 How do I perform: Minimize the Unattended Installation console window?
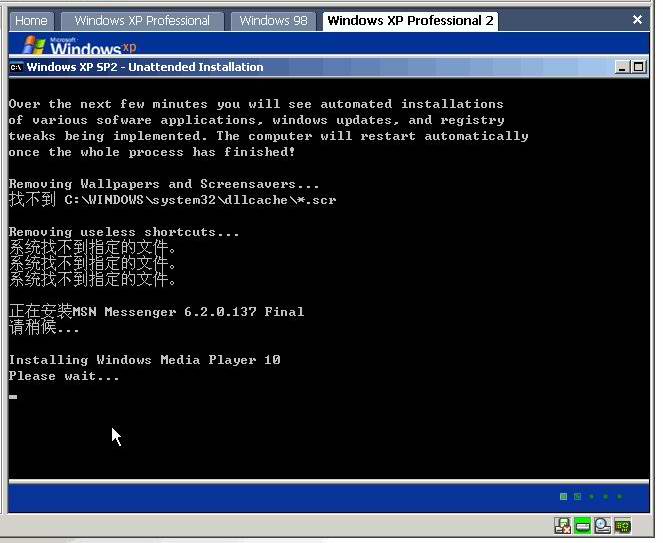click(622, 67)
